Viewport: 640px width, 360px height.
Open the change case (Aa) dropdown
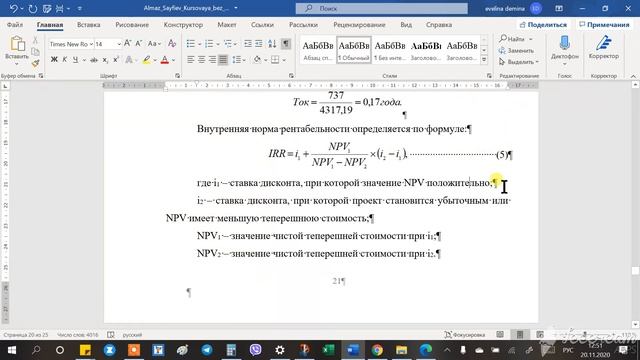(154, 43)
